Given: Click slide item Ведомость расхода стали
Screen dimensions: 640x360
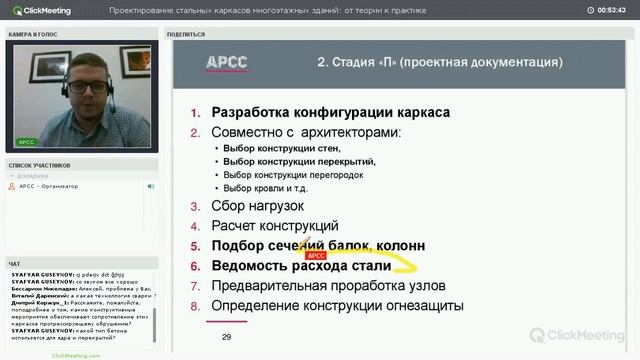Looking at the screenshot, I should pyautogui.click(x=301, y=266).
